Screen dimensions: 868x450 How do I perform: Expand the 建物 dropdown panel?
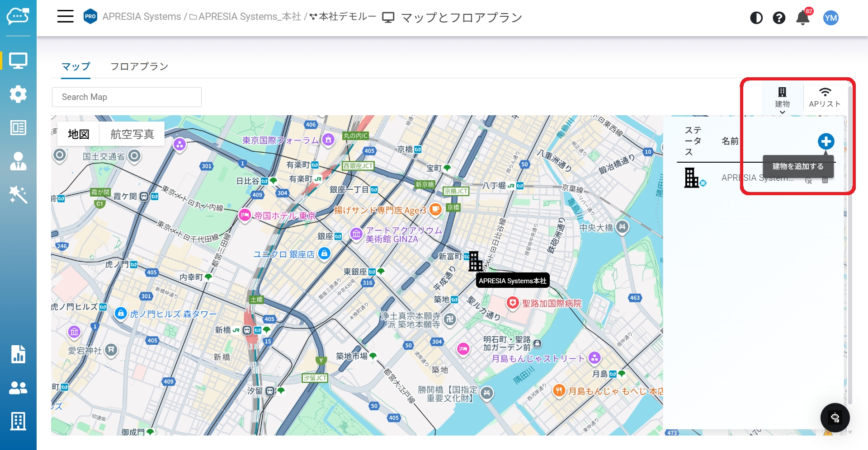click(x=782, y=100)
